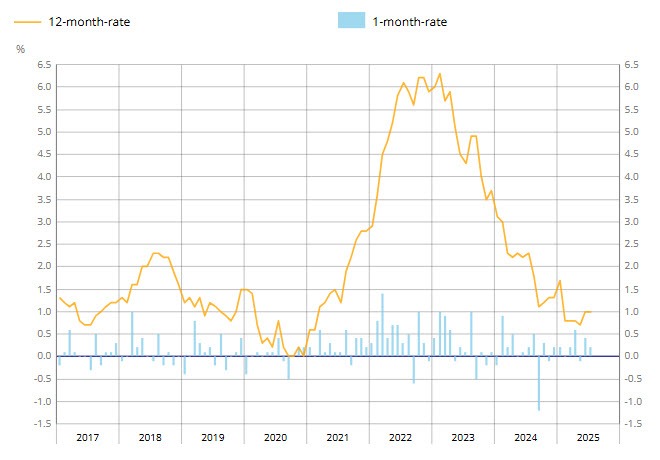Select the 2020 year label on axis

(x=275, y=437)
